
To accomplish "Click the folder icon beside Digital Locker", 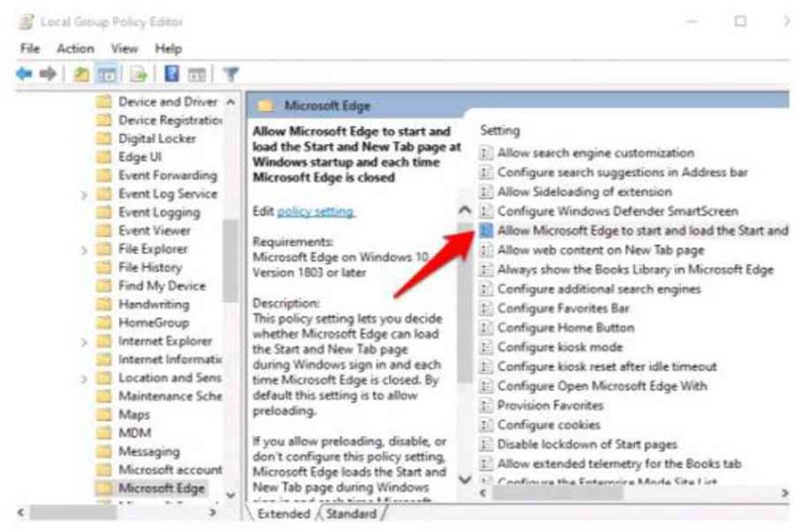I will [x=104, y=139].
